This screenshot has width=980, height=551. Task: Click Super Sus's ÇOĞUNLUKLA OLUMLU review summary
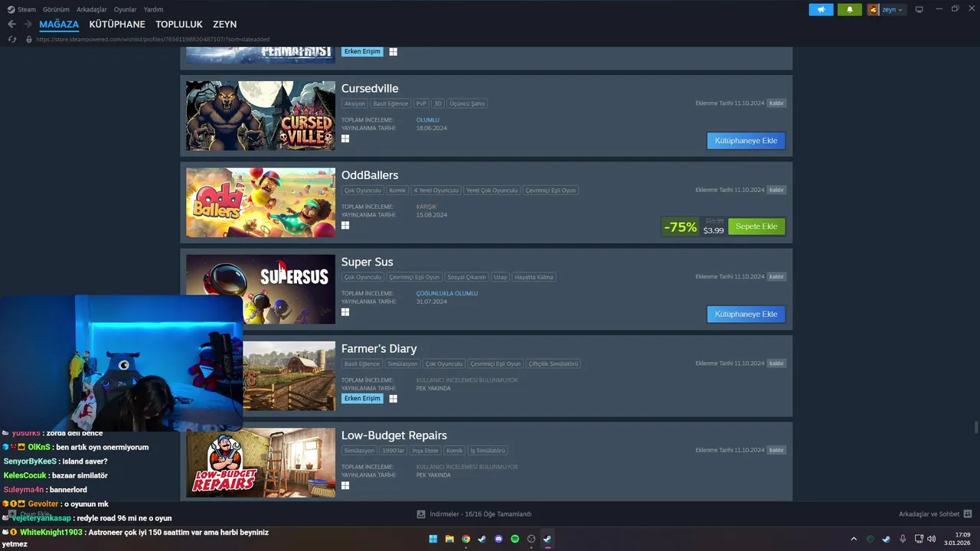pos(446,293)
